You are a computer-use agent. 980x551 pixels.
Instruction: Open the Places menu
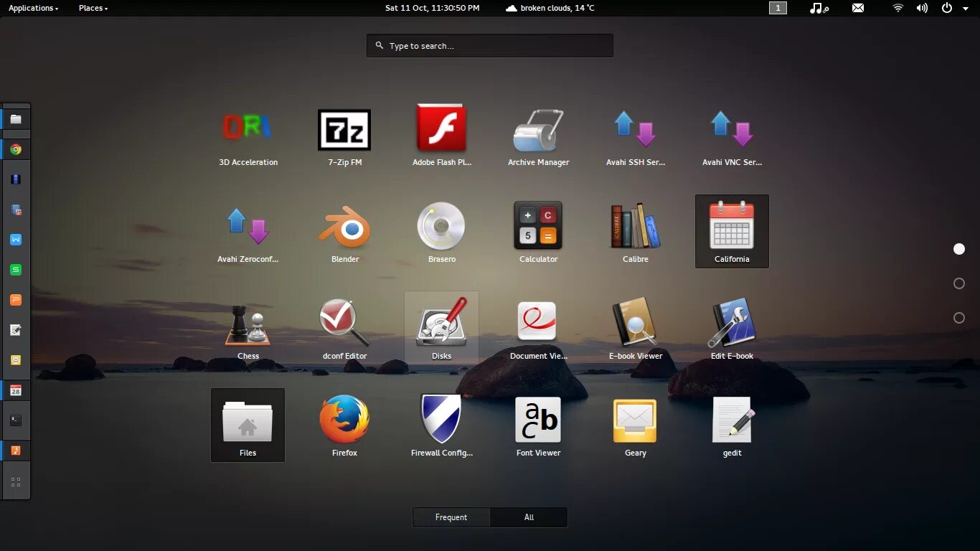[x=93, y=8]
